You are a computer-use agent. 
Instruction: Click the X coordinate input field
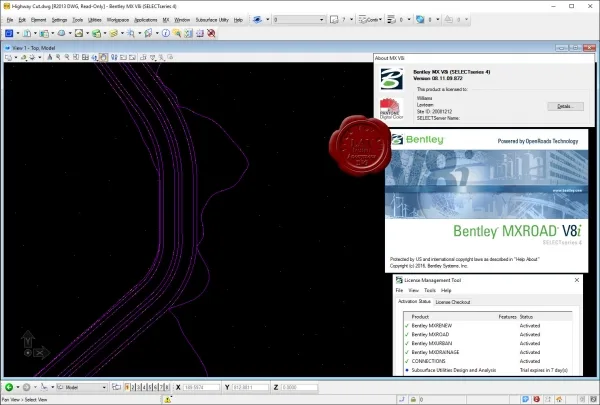pyautogui.click(x=201, y=387)
